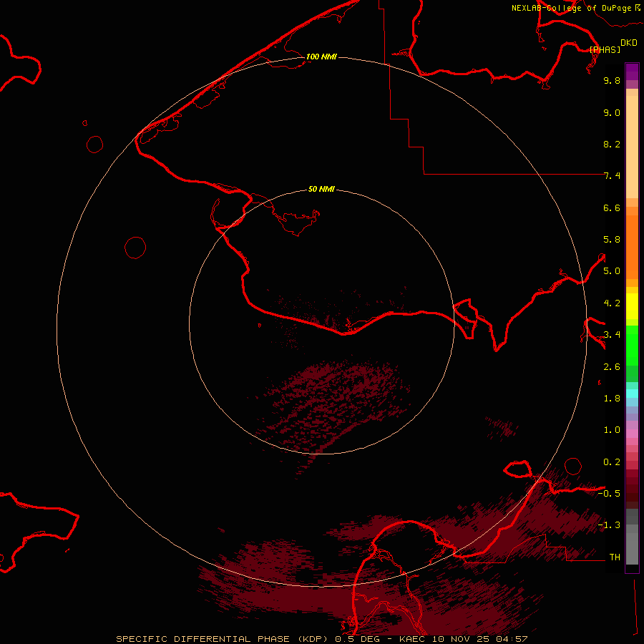Click the TH threshold label

point(615,557)
